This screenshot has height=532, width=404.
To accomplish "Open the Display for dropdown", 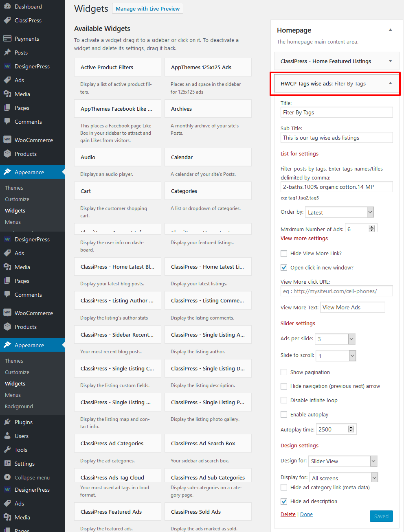I will (x=344, y=477).
